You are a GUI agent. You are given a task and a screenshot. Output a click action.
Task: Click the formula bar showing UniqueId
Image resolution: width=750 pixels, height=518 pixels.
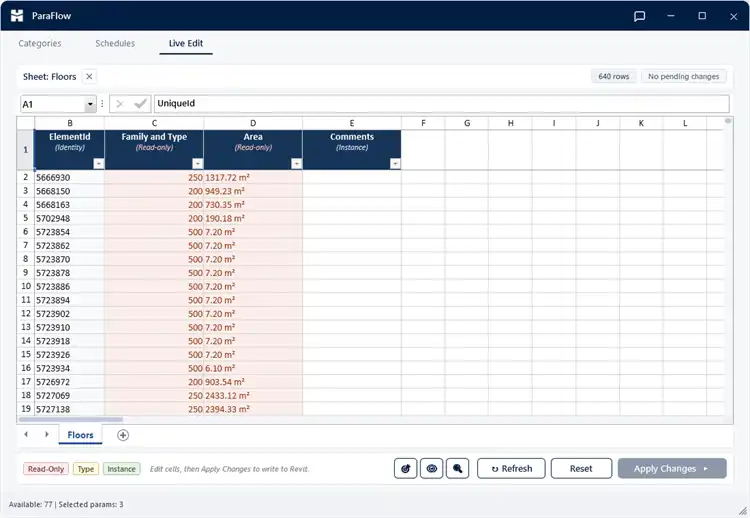pyautogui.click(x=441, y=104)
